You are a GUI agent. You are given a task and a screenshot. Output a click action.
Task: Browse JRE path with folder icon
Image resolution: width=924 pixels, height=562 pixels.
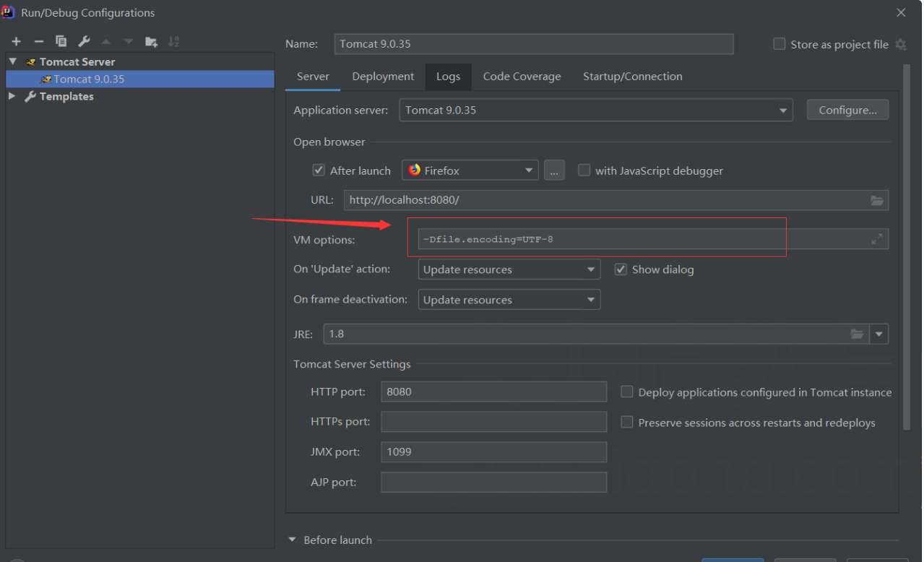pos(857,334)
